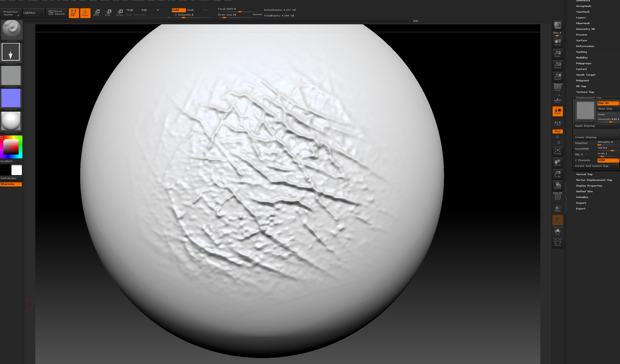Open the Masking subpalette

click(581, 52)
